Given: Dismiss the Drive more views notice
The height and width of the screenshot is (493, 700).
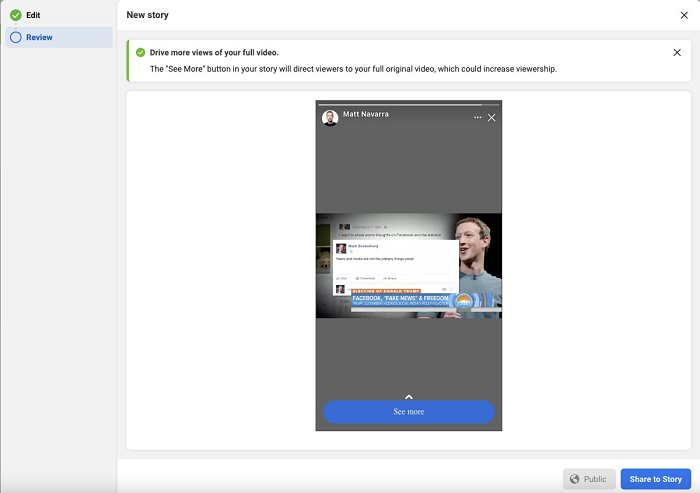Looking at the screenshot, I should (677, 53).
